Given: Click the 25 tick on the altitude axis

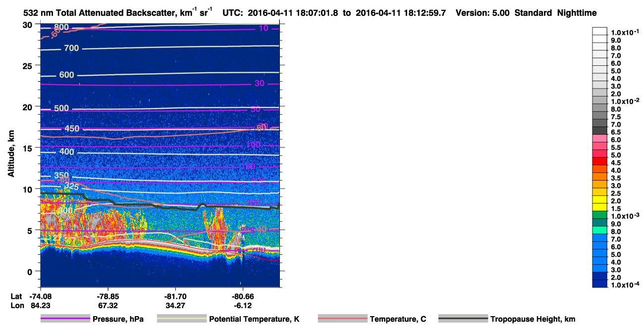Looking at the screenshot, I should point(28,65).
